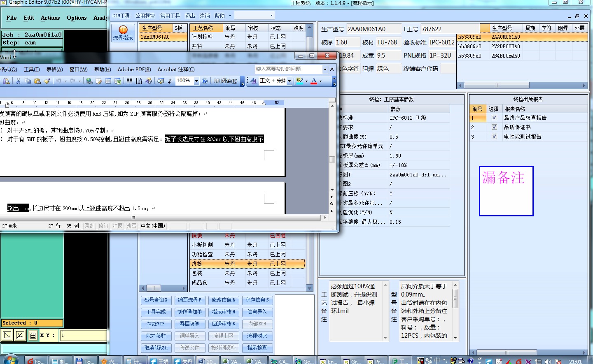Open the Font Color dropdown arrow in Word

[320, 81]
